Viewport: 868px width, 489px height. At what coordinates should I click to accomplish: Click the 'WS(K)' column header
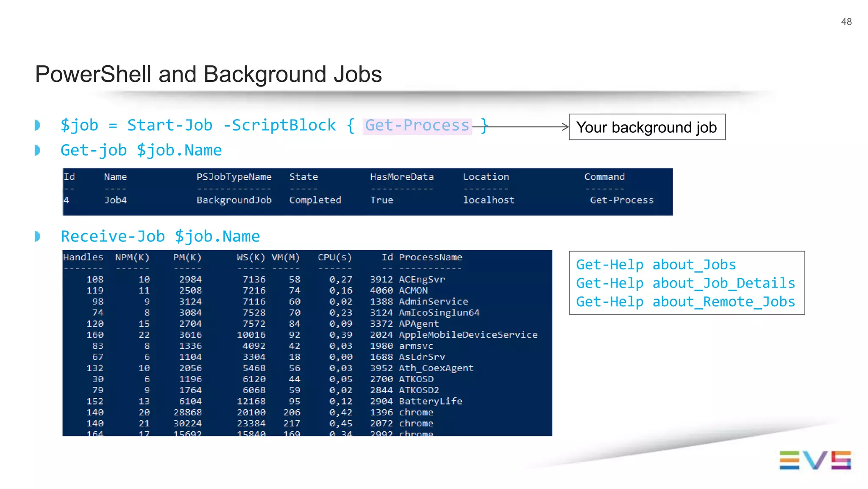(251, 257)
